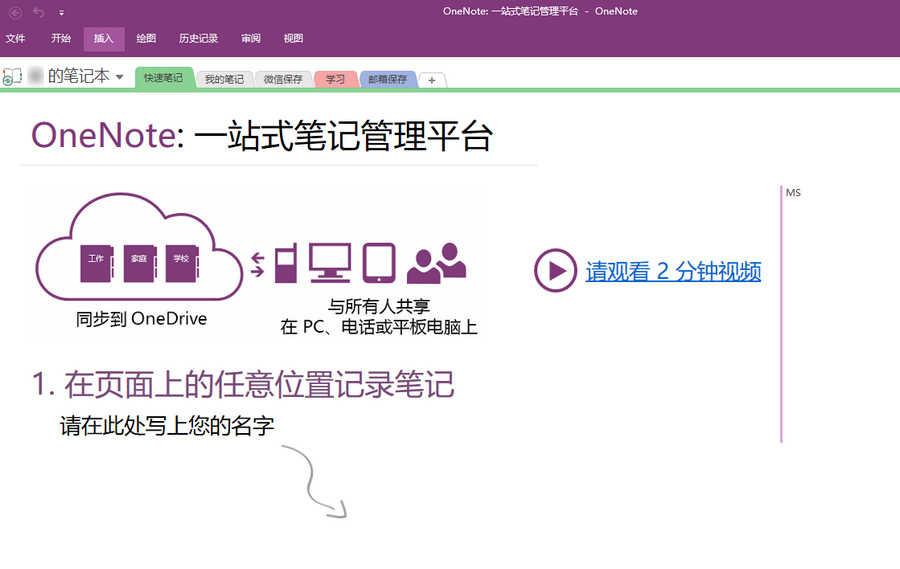Select the 插入 ribbon tab
The height and width of the screenshot is (569, 900).
pos(103,38)
